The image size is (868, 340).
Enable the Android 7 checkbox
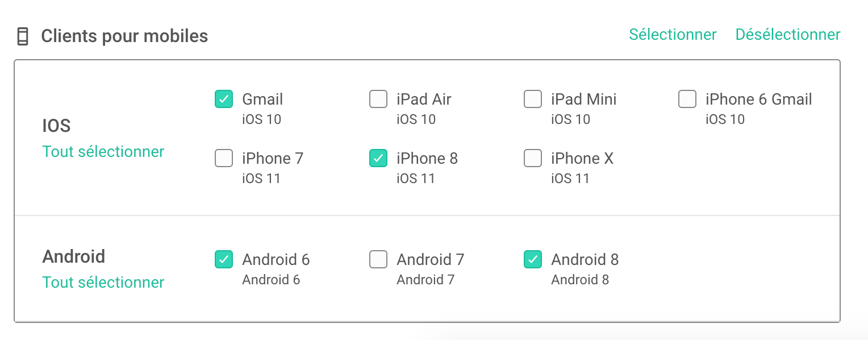(378, 259)
